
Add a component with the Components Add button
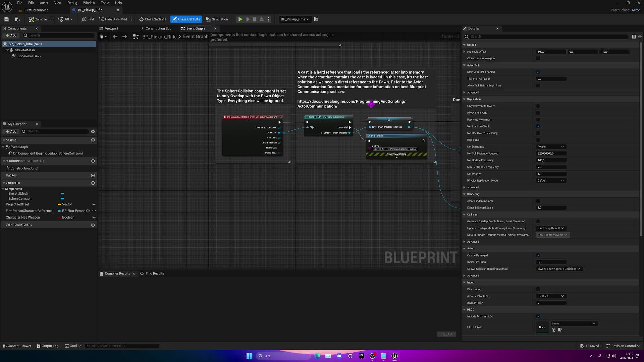coord(11,35)
